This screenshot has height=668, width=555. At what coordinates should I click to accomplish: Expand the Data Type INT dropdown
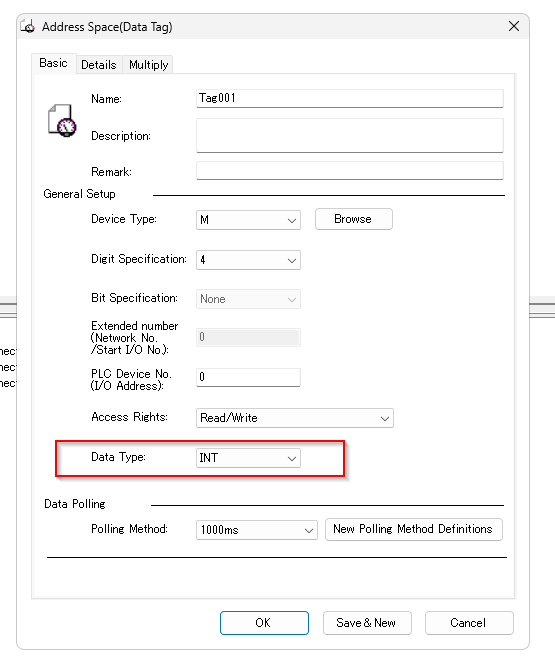coord(248,458)
